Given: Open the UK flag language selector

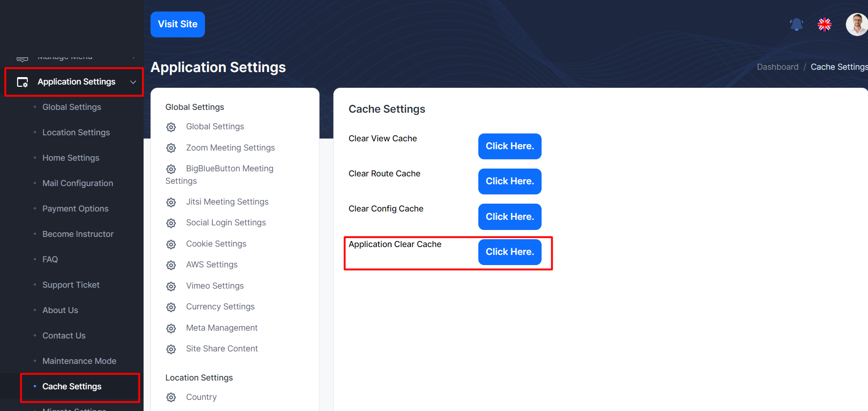Looking at the screenshot, I should coord(825,24).
